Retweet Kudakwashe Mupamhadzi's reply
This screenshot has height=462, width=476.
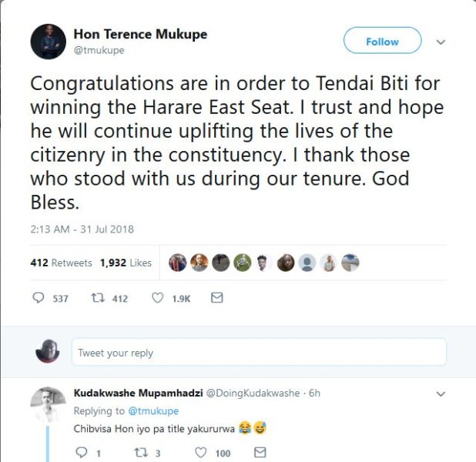coord(139,453)
